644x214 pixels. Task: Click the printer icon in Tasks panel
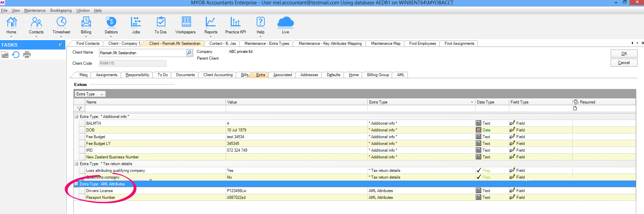click(27, 55)
